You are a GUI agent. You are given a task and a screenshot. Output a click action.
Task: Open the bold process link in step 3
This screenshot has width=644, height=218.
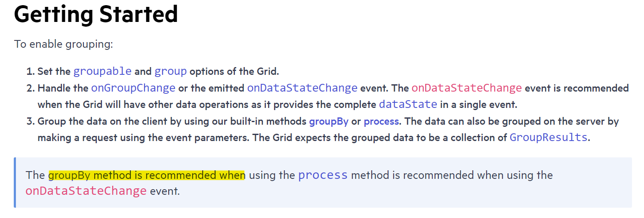(x=381, y=121)
